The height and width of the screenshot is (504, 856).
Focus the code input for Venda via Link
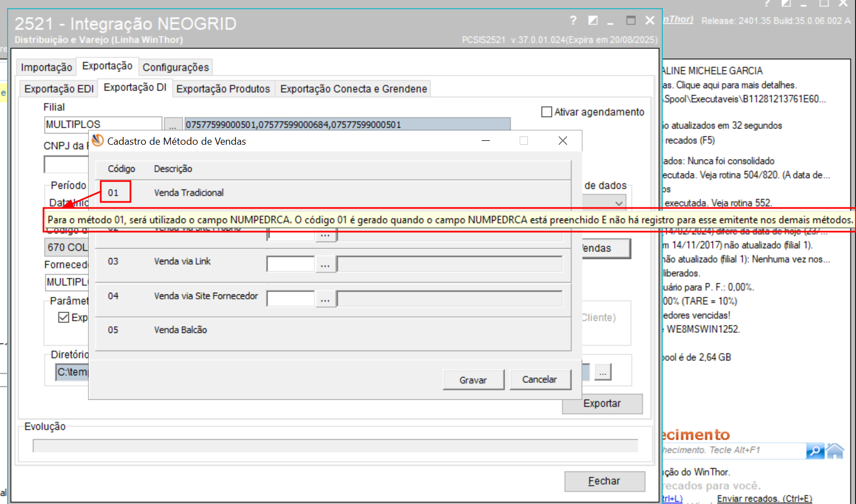(x=291, y=265)
